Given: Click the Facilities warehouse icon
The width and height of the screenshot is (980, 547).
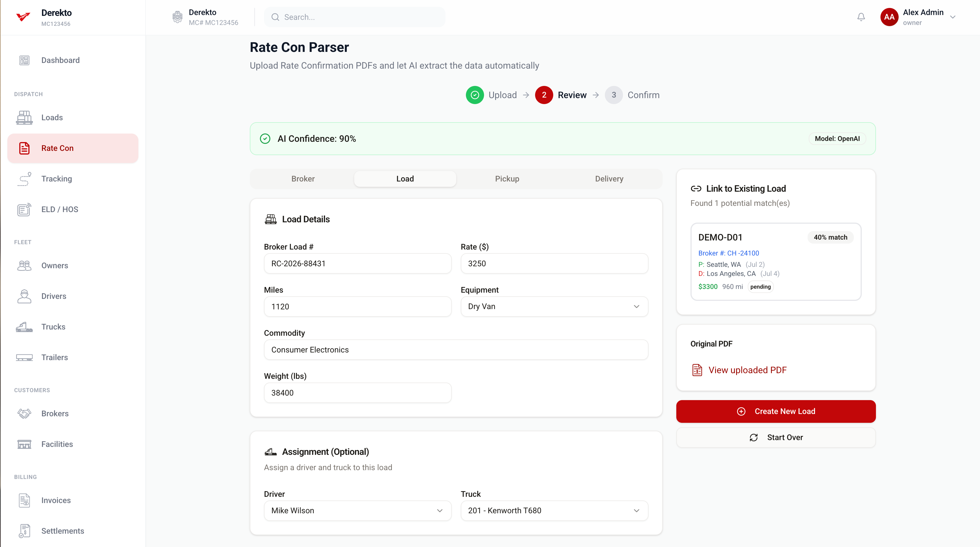Looking at the screenshot, I should click(x=24, y=444).
